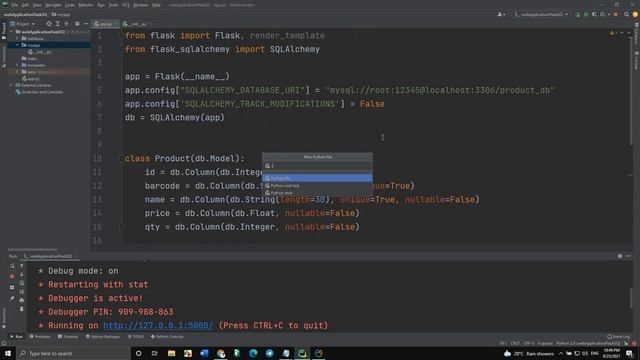Click the red Stop icon in top toolbar
The width and height of the screenshot is (640, 360).
coord(616,14)
